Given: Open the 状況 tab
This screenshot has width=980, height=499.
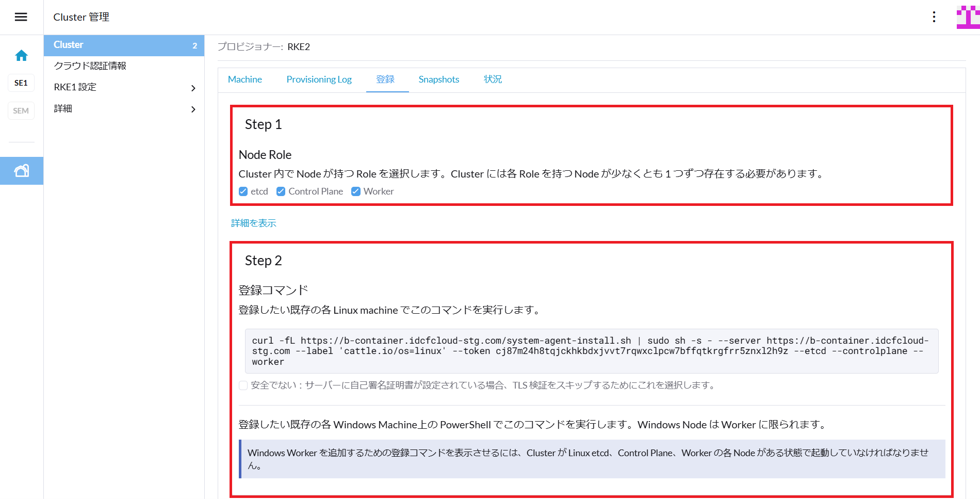Looking at the screenshot, I should click(493, 79).
